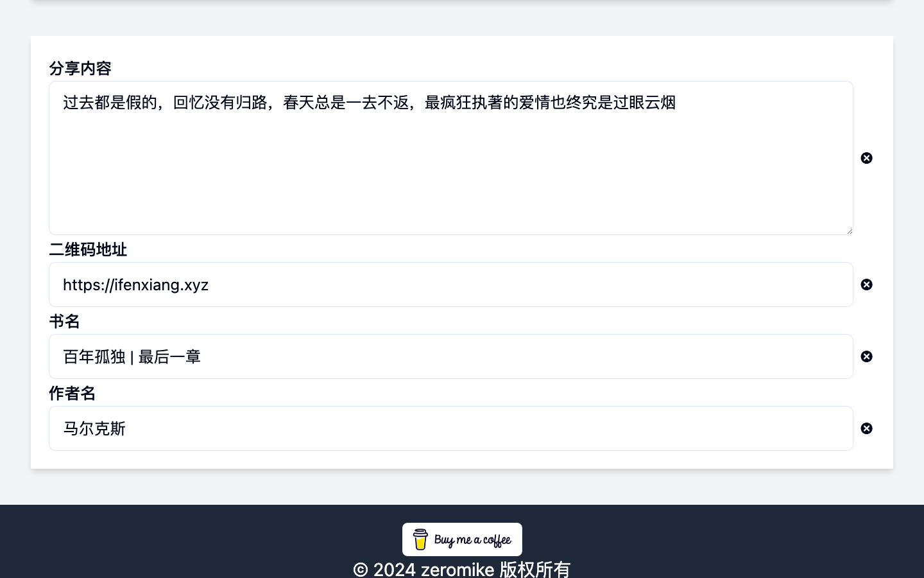Click the coffee cup icon in footer

click(x=420, y=539)
